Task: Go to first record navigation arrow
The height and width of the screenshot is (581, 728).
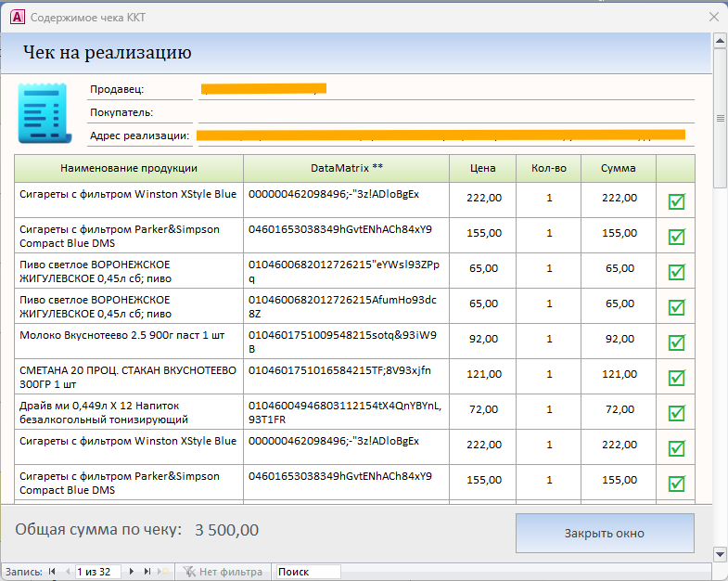Action: coord(52,571)
